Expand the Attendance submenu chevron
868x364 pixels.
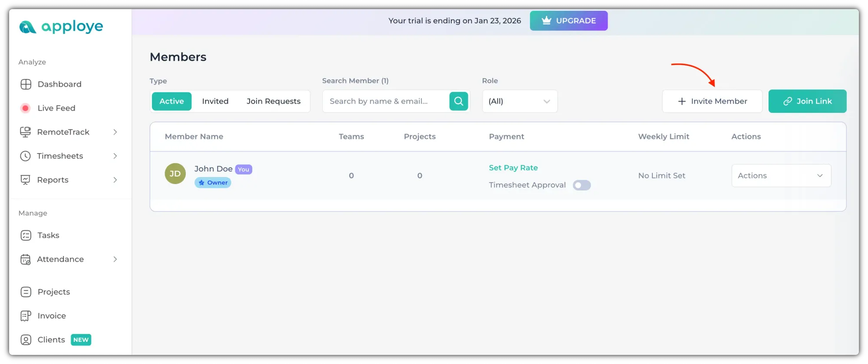tap(115, 259)
